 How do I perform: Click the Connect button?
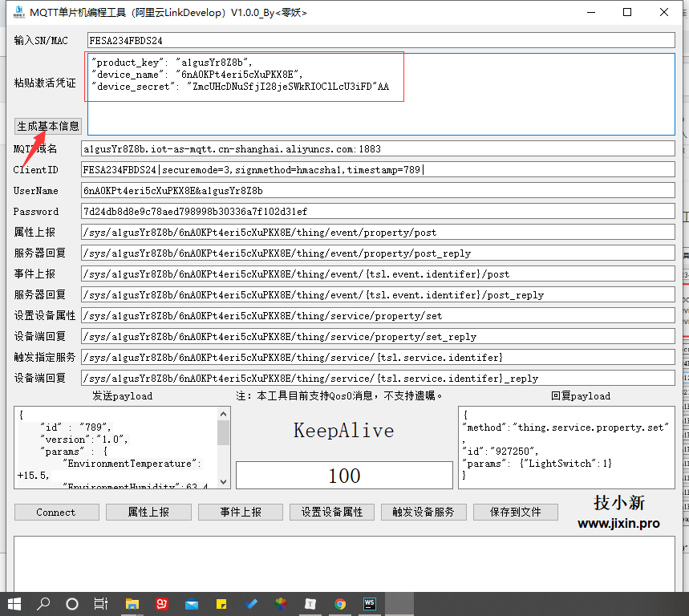pos(56,513)
